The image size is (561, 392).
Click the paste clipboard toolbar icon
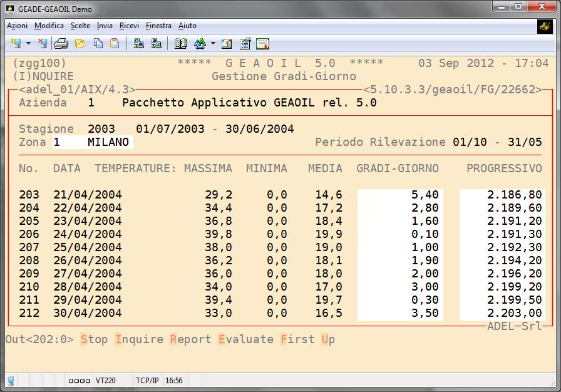coord(115,44)
